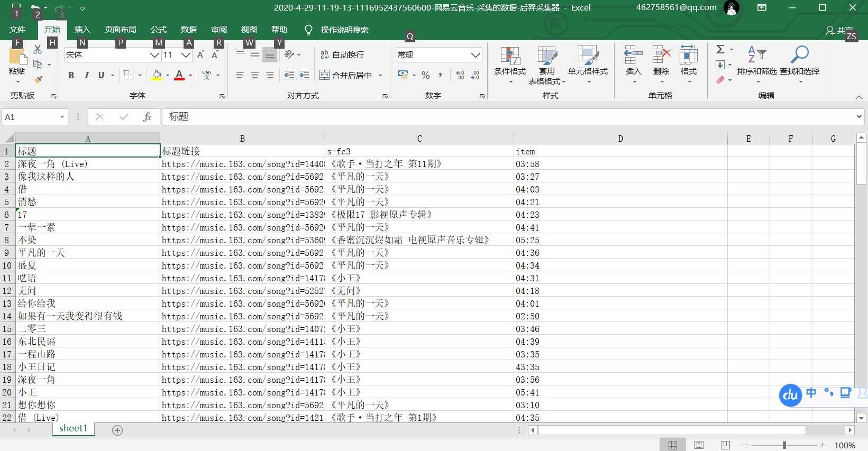Click the Format Painter brush icon
Viewport: 868px width, 451px height.
[38, 80]
